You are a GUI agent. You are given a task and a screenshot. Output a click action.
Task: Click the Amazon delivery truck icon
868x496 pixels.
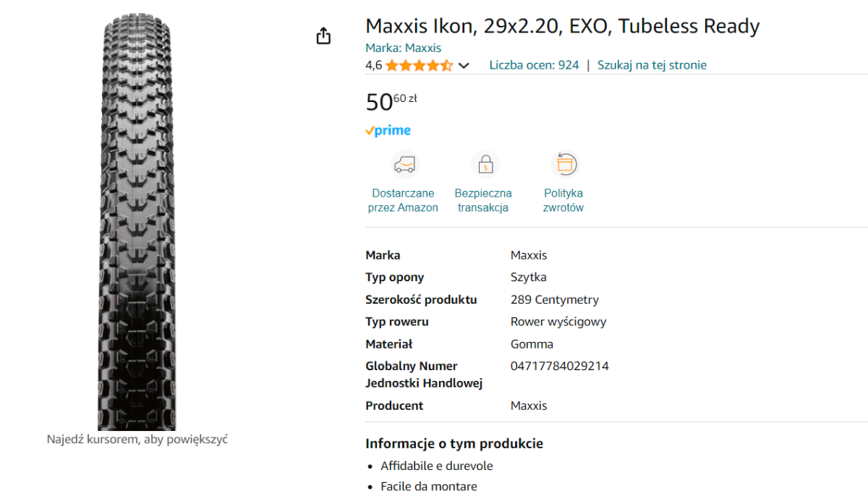pos(405,165)
